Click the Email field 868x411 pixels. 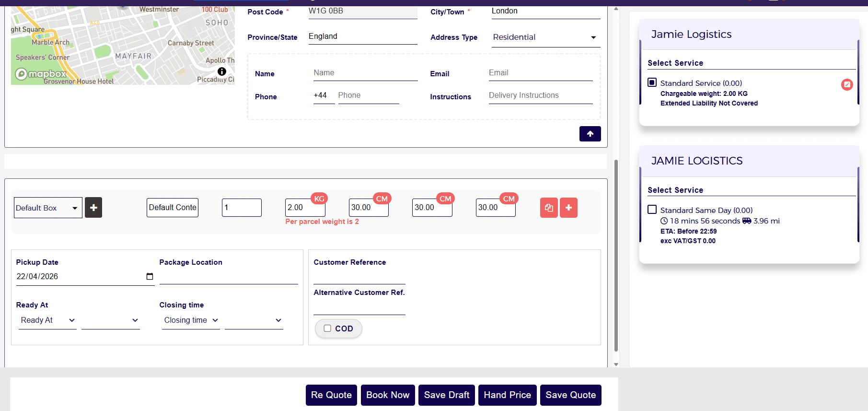tap(541, 73)
